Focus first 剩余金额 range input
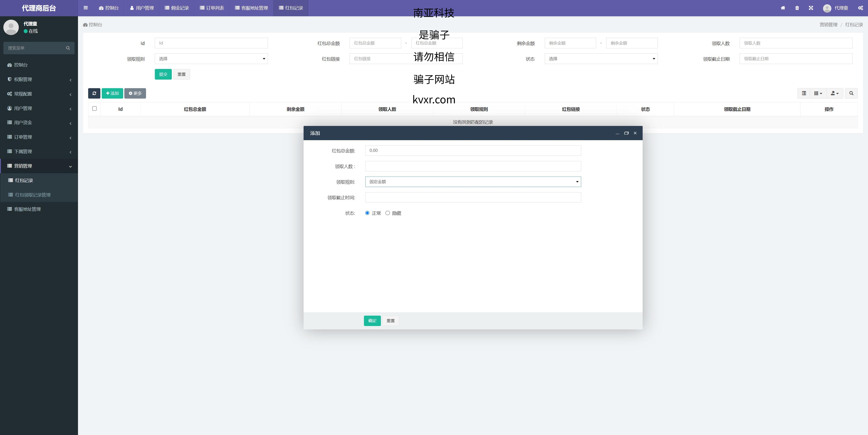The width and height of the screenshot is (868, 435). pos(570,43)
